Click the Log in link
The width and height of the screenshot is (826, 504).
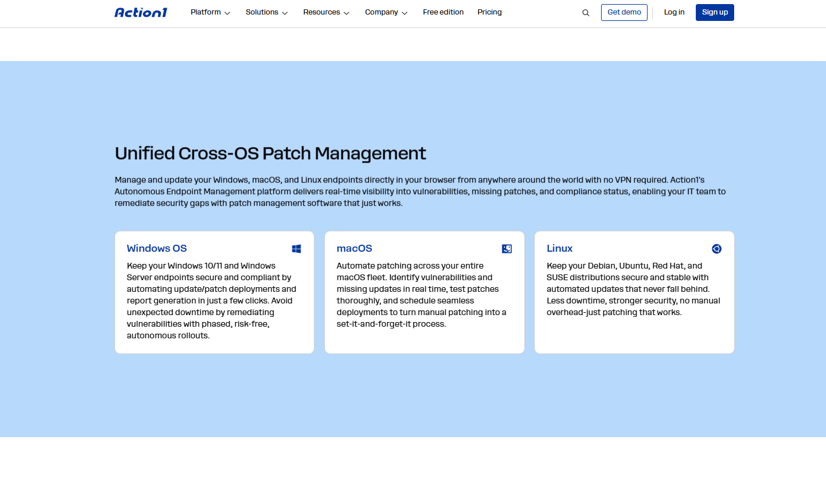tap(674, 12)
